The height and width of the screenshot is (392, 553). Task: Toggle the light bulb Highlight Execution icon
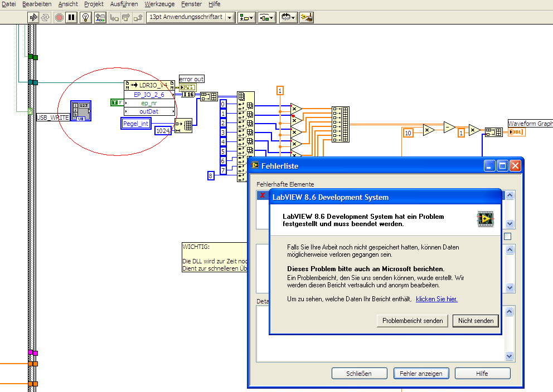click(85, 17)
